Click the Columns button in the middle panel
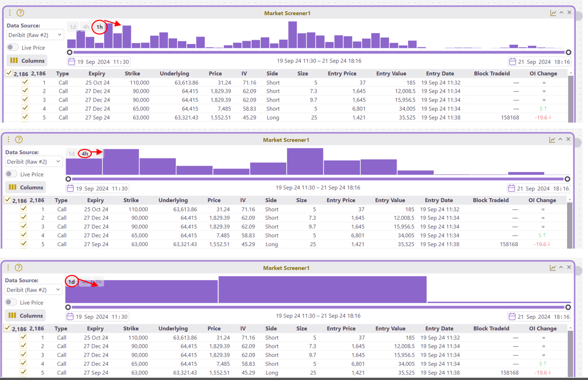The height and width of the screenshot is (380, 588). tap(26, 187)
